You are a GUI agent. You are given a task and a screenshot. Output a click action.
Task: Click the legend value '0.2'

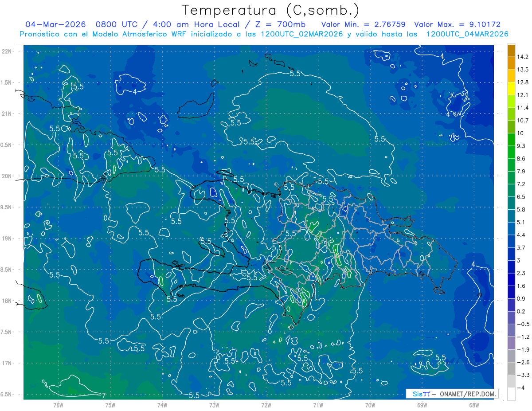[522, 312]
